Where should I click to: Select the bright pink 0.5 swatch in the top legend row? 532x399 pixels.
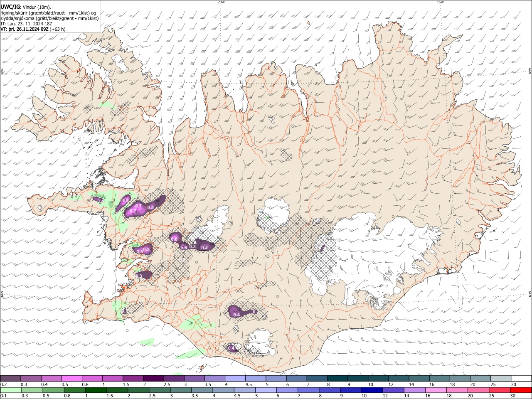(71, 379)
